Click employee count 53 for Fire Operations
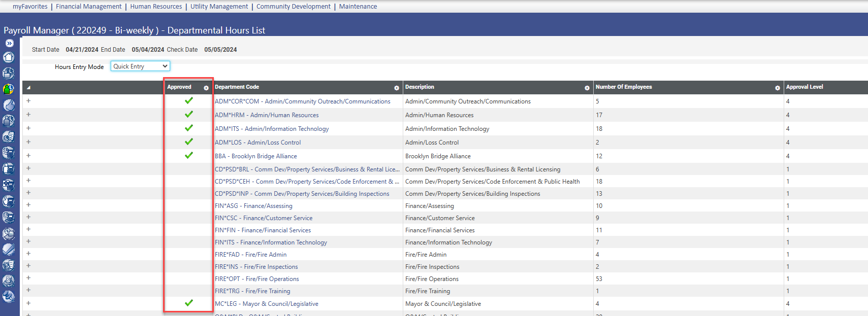This screenshot has width=868, height=316. pos(599,279)
